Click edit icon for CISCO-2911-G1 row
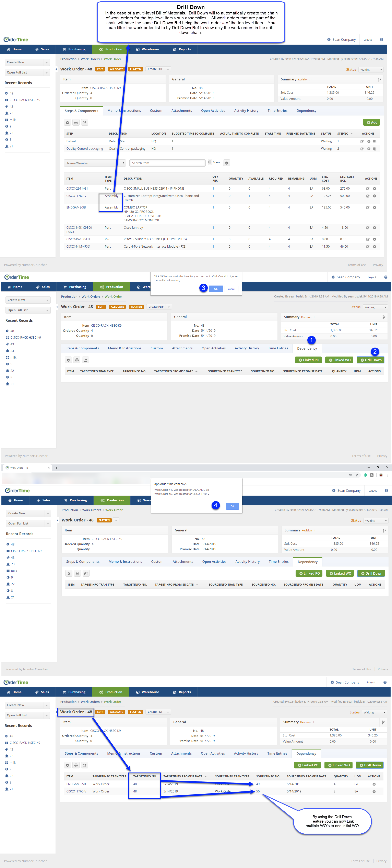The image size is (392, 868). [368, 189]
